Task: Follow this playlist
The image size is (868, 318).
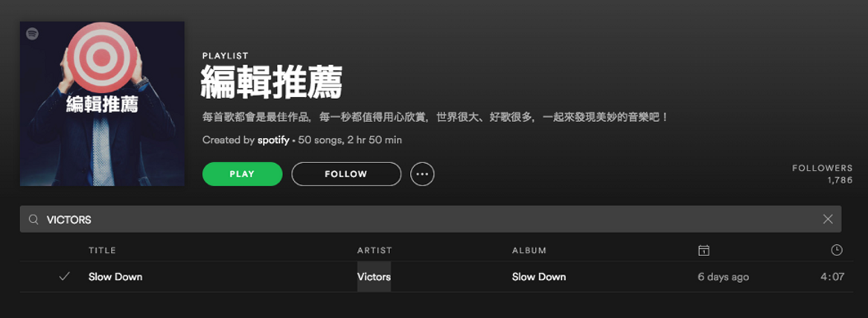Action: pos(346,174)
